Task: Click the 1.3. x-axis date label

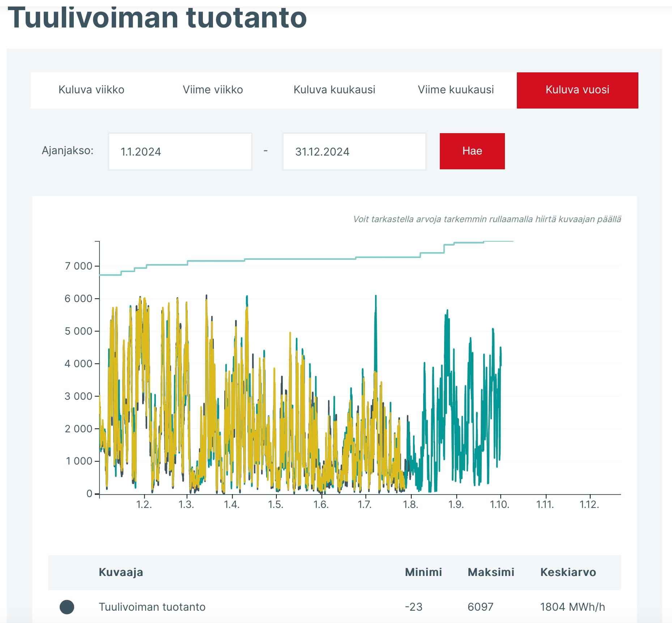Action: 186,504
